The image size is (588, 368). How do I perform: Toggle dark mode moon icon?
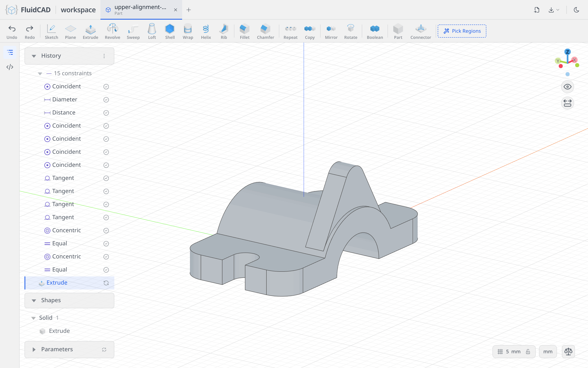[576, 10]
